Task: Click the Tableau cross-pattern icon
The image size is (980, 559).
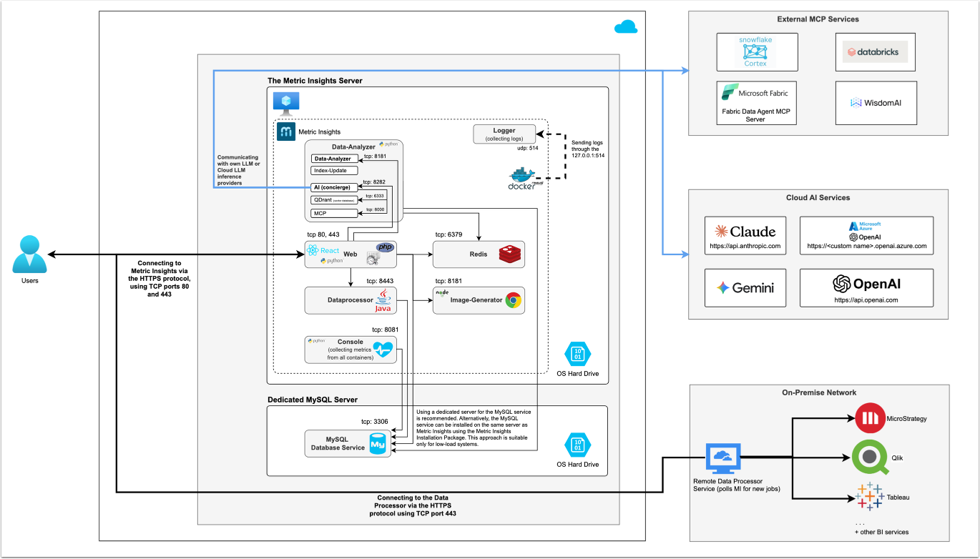Action: click(x=870, y=496)
